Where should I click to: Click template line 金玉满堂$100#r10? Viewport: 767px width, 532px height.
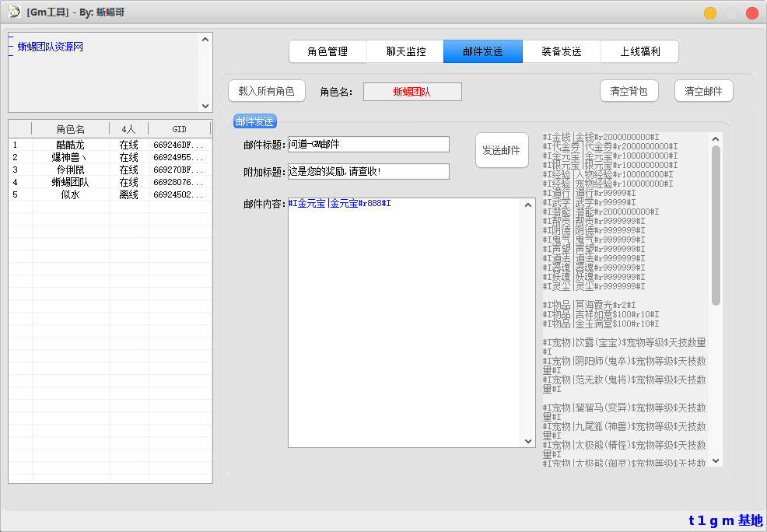tap(601, 324)
